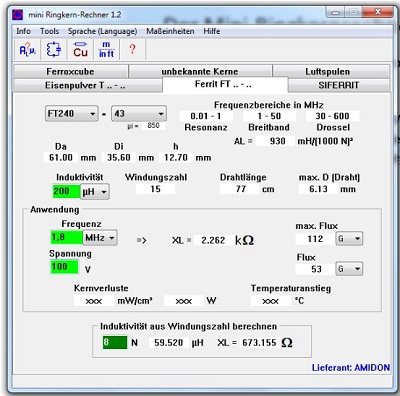Screen dimensions: 400x396
Task: Open the Hilfe menu
Action: (x=212, y=31)
